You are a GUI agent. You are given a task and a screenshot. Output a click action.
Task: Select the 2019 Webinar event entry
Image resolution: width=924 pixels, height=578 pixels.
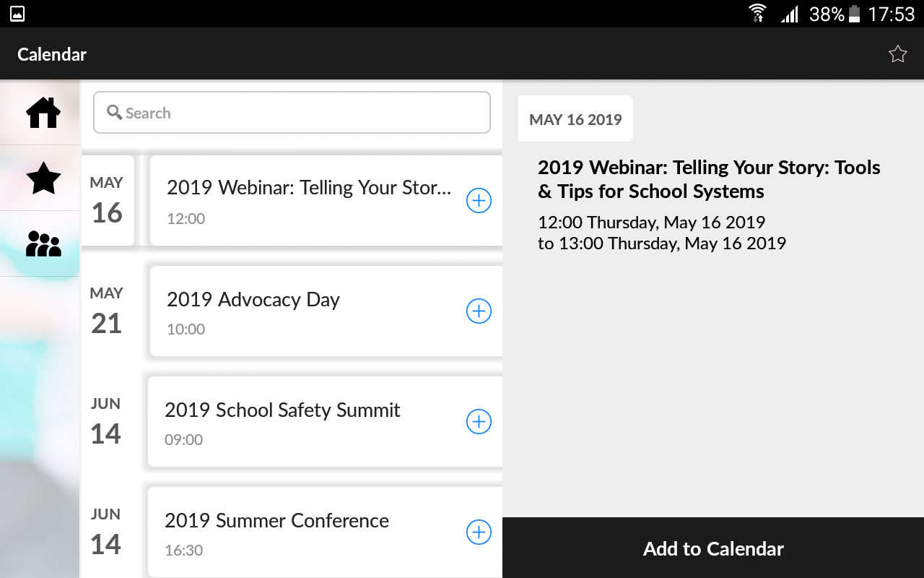pos(309,201)
